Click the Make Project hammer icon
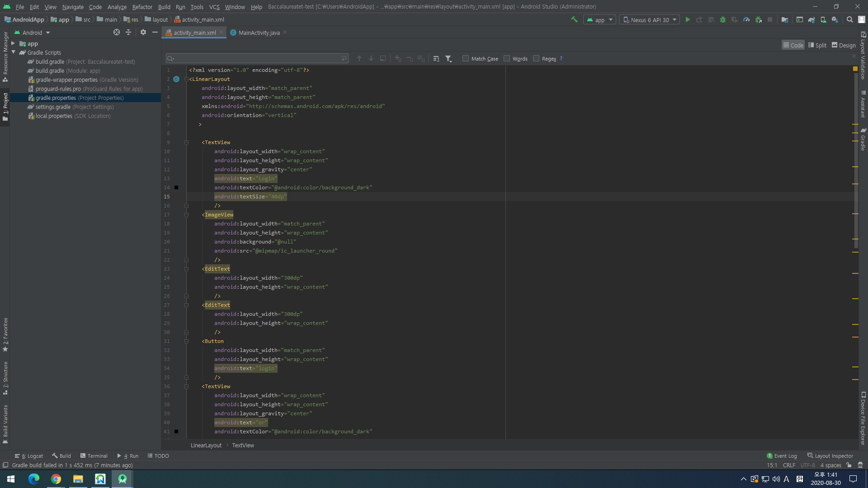The width and height of the screenshot is (868, 488). 574,19
